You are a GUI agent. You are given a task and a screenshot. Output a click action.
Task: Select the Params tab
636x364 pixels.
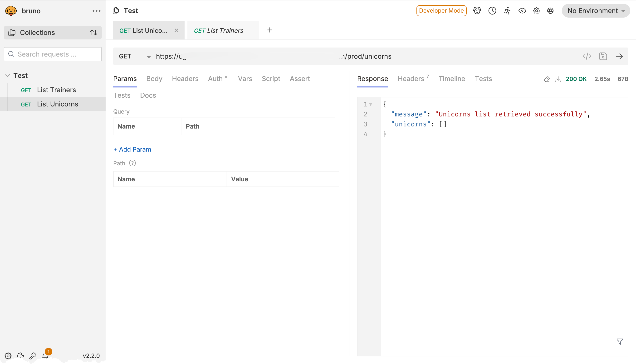click(x=125, y=78)
